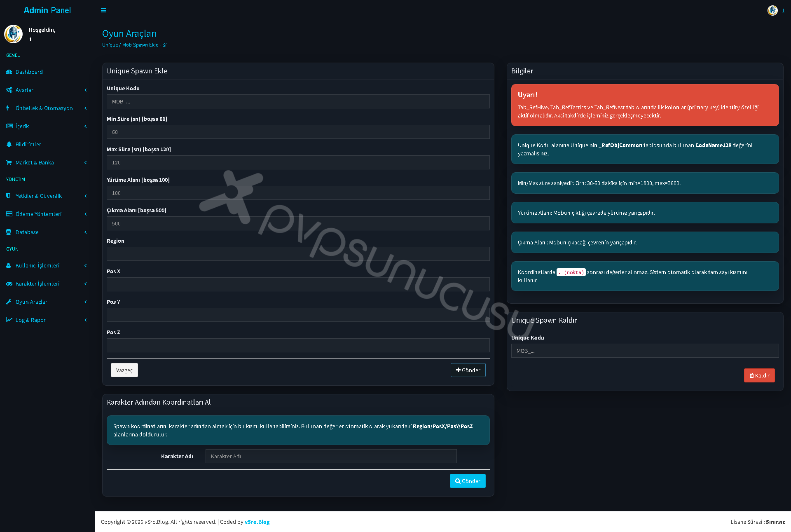This screenshot has width=791, height=532.
Task: Open the vSro.Blog footer link
Action: [257, 522]
